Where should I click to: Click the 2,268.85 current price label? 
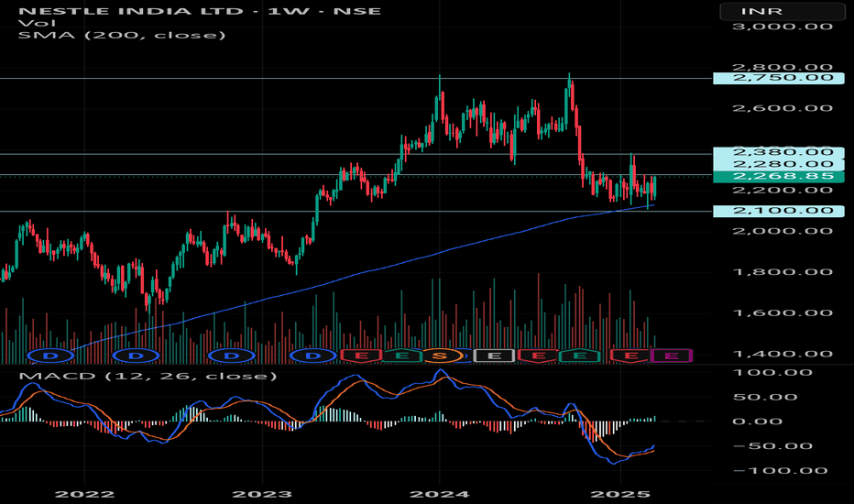(779, 177)
